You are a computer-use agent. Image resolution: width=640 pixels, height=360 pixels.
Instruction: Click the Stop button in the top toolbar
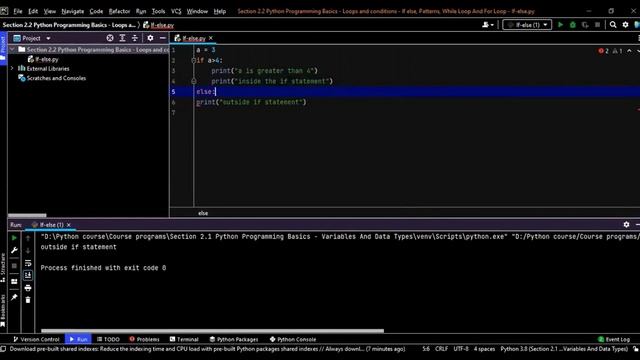[598, 25]
